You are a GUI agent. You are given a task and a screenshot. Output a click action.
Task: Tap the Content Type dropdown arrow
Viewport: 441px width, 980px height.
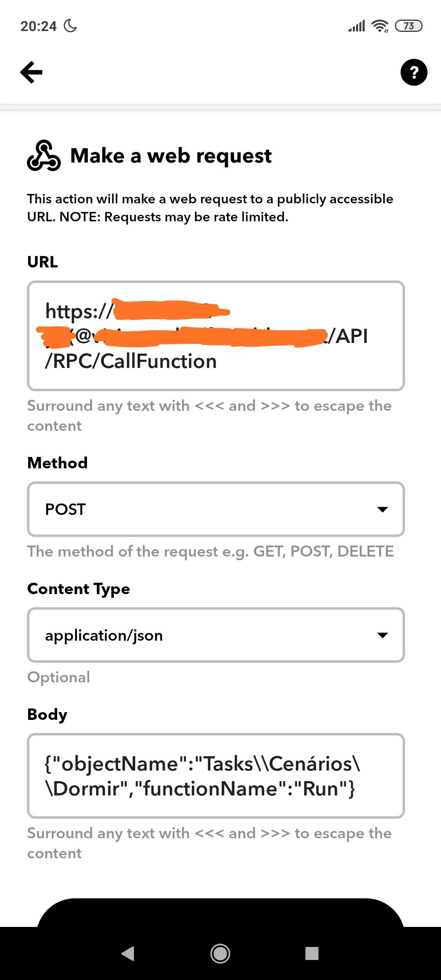tap(382, 635)
